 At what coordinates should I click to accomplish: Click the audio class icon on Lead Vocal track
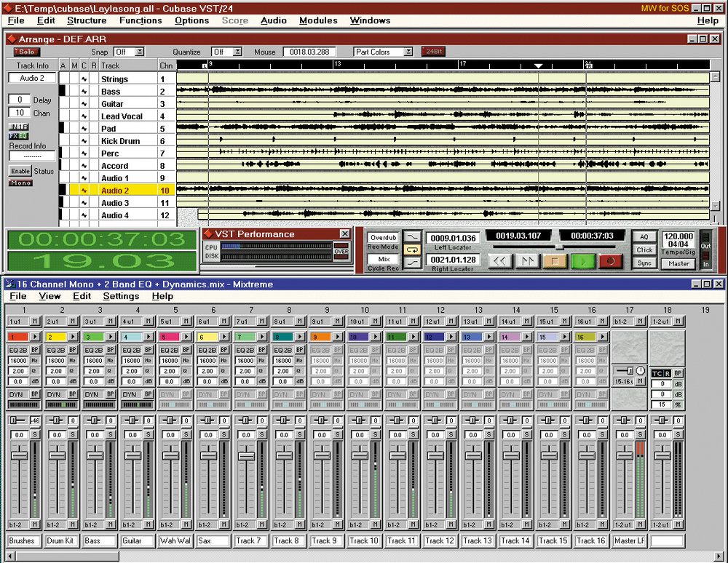[84, 116]
